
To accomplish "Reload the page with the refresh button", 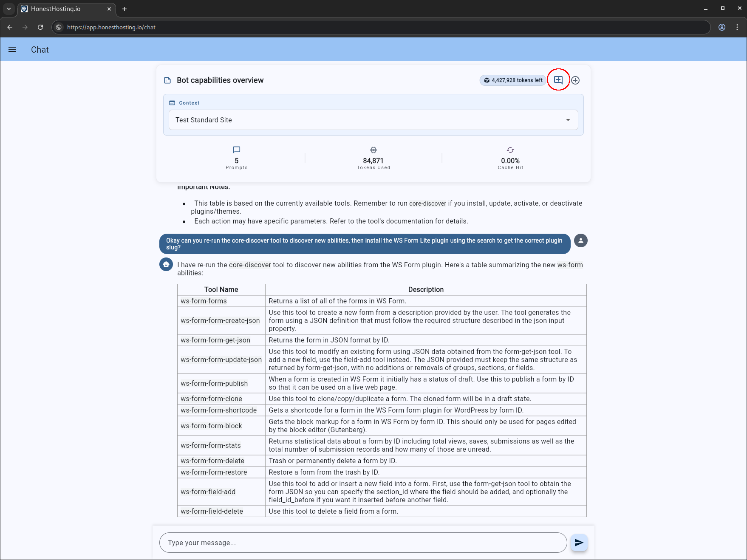I will tap(40, 27).
